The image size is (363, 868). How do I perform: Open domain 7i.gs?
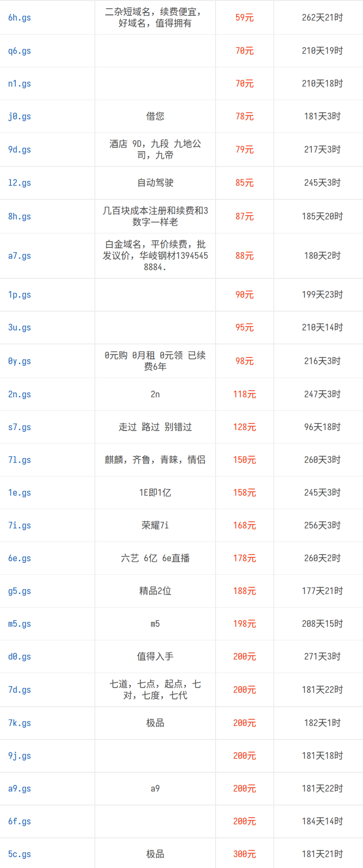tap(20, 525)
